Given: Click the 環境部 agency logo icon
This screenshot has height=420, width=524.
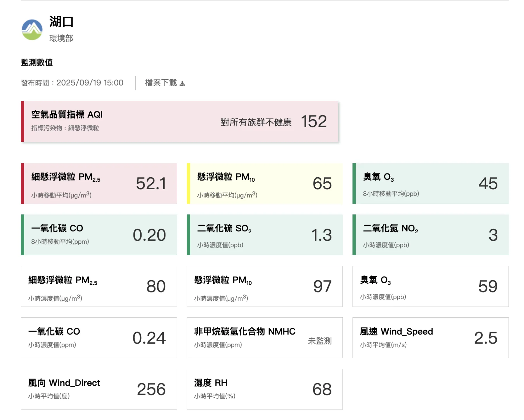Looking at the screenshot, I should [33, 29].
